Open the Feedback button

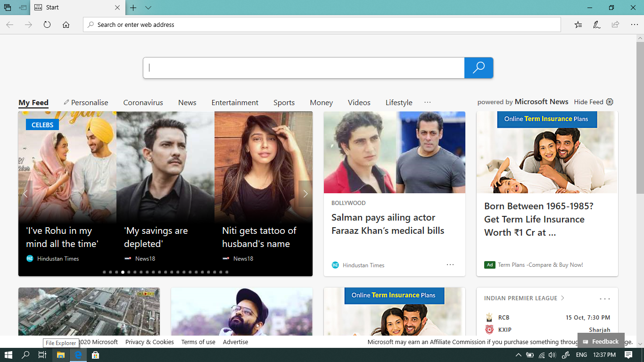click(601, 341)
